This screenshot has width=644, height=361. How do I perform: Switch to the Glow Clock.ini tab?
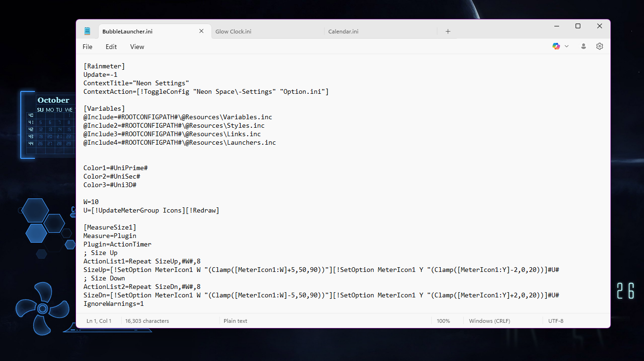[267, 32]
